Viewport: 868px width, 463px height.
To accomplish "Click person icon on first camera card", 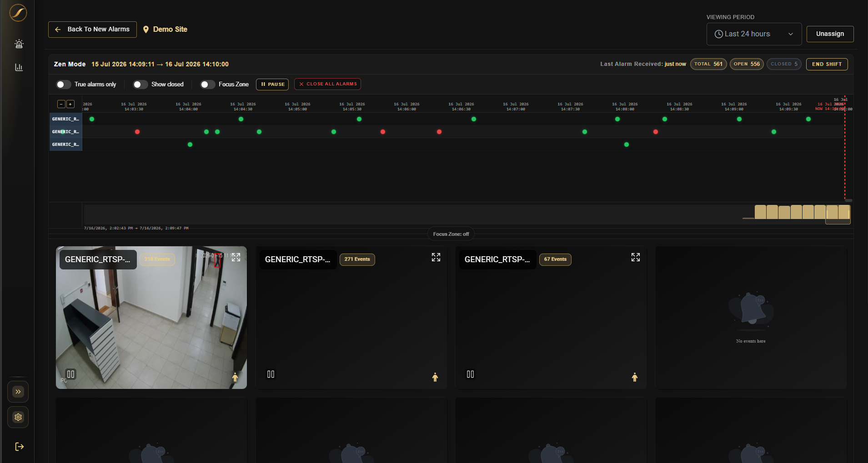I will 235,377.
